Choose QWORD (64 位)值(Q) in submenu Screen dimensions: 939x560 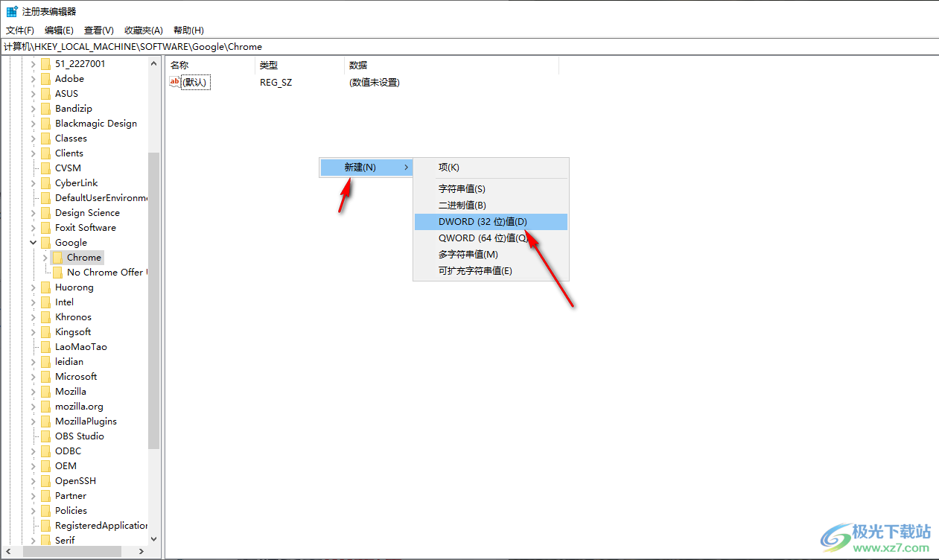tap(491, 238)
